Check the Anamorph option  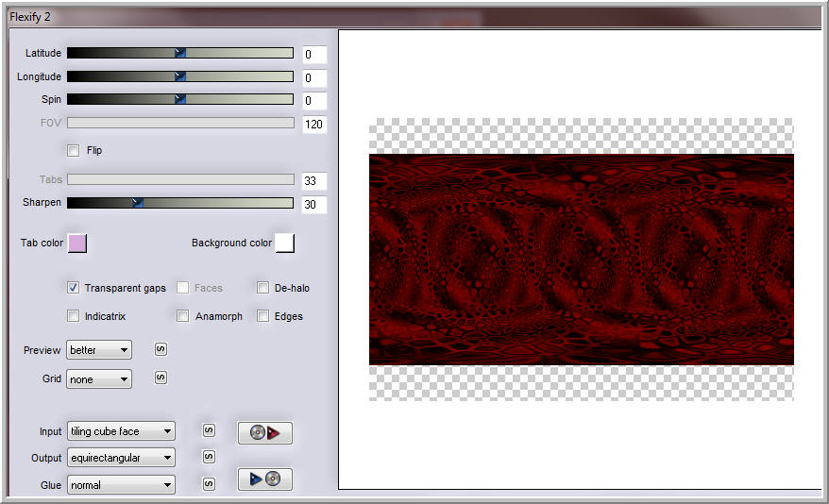(183, 316)
